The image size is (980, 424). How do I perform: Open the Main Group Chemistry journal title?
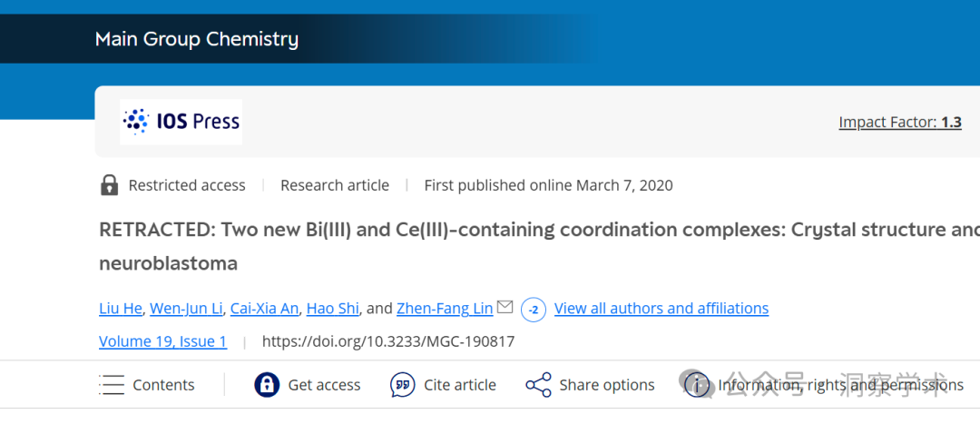coord(197,39)
